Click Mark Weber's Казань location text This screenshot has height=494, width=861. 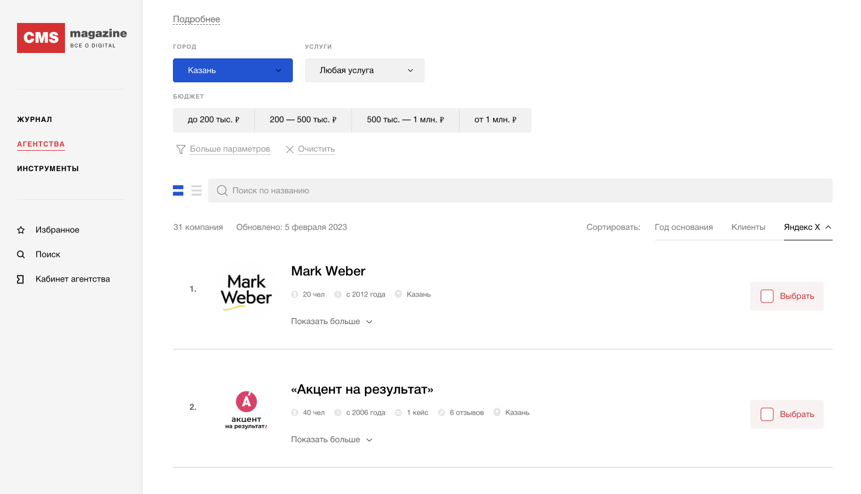coord(418,295)
